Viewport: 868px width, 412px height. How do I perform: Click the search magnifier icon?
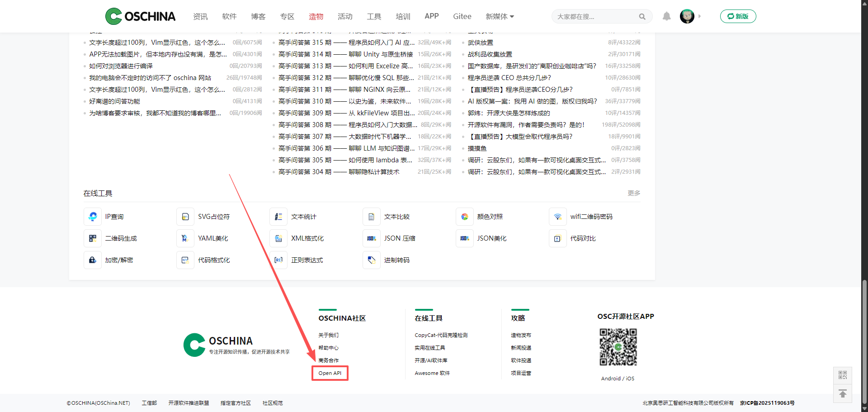(642, 17)
